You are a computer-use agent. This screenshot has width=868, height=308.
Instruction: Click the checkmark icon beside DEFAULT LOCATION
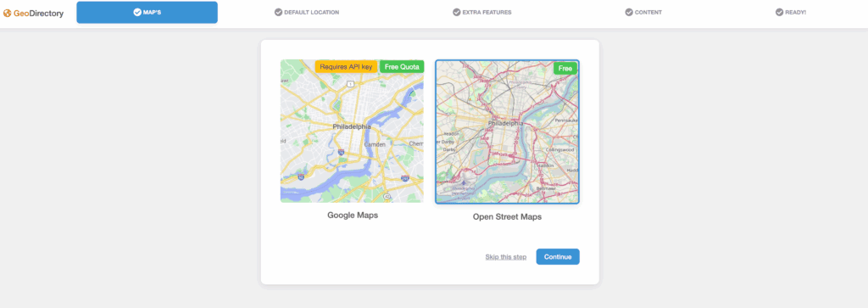(278, 12)
